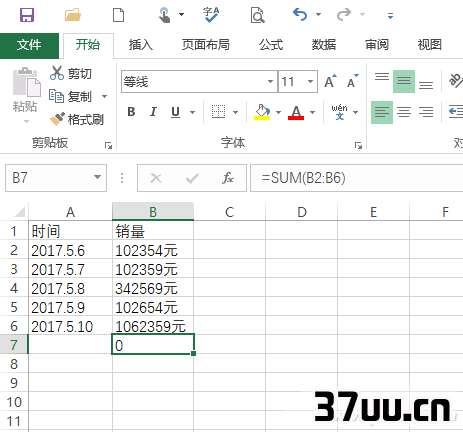Click the Undo arrow icon
Screen dimensions: 463x432
point(300,15)
